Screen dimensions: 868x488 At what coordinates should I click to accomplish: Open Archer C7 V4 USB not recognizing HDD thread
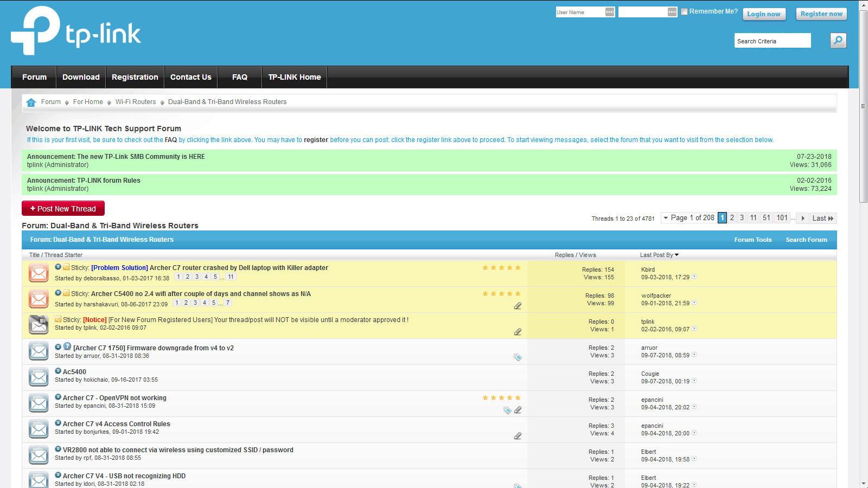(124, 476)
